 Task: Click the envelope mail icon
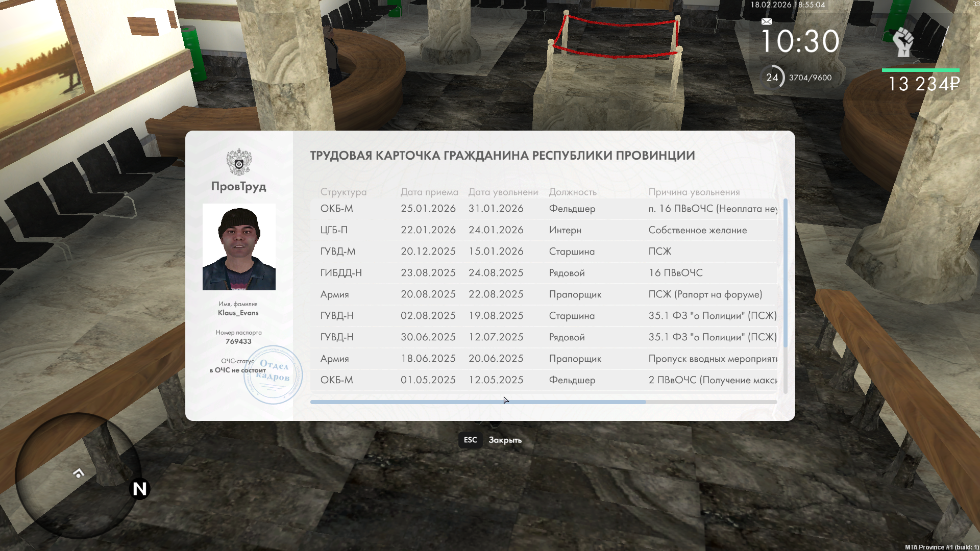pos(767,21)
